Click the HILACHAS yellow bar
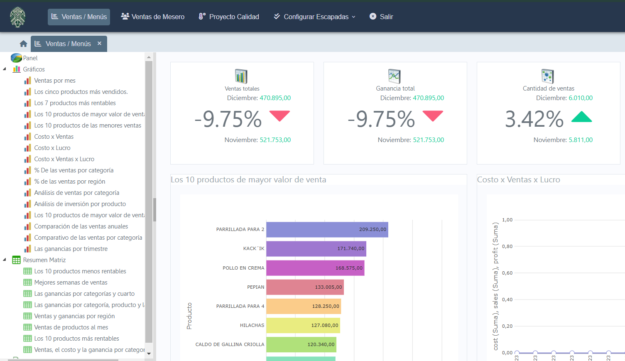The height and width of the screenshot is (361, 625). point(303,325)
